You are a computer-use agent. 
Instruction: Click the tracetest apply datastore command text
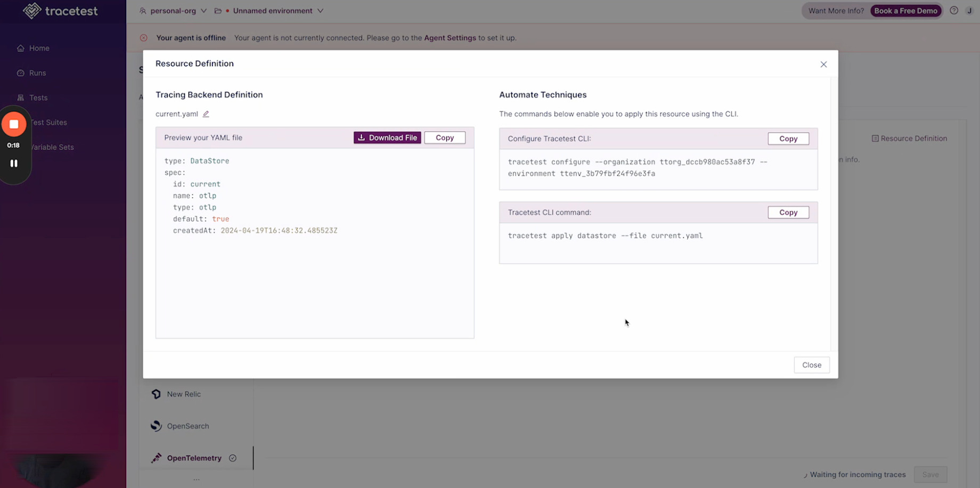[x=605, y=235]
